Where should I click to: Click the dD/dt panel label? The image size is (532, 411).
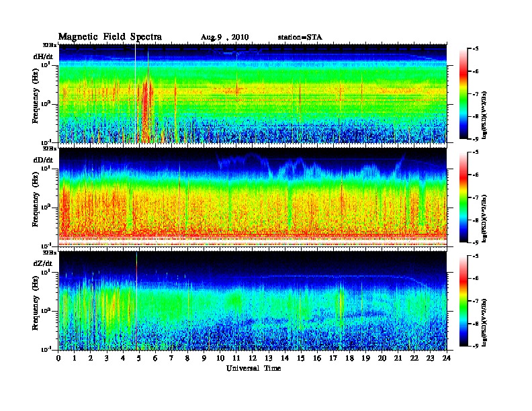43,160
